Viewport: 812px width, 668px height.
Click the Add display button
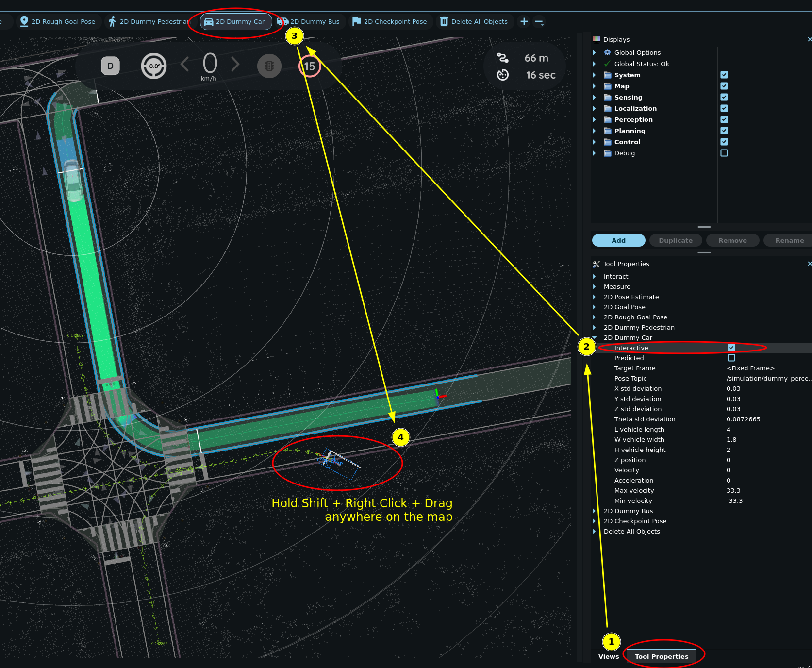(x=618, y=240)
